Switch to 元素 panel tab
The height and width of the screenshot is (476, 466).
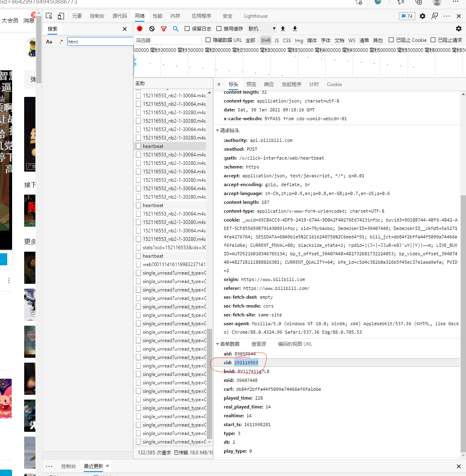click(x=77, y=16)
